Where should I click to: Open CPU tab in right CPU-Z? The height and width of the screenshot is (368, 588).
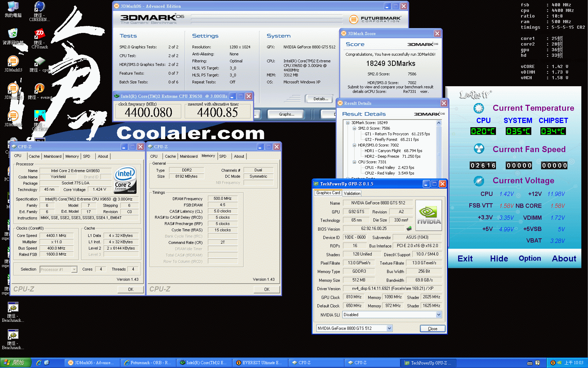(154, 156)
